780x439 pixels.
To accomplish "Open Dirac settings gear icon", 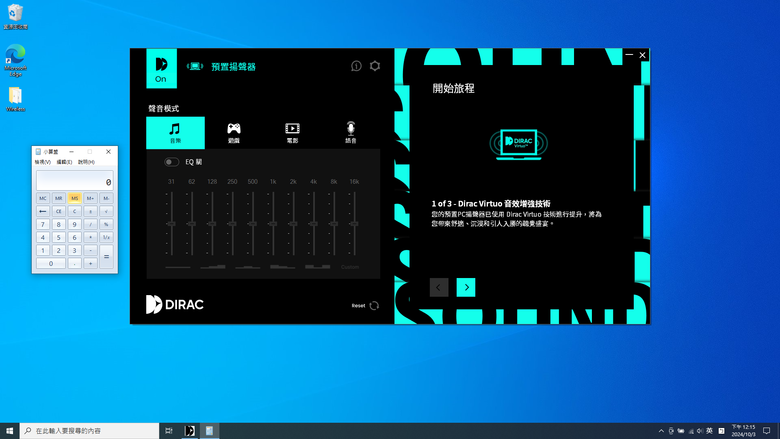I will pyautogui.click(x=375, y=66).
